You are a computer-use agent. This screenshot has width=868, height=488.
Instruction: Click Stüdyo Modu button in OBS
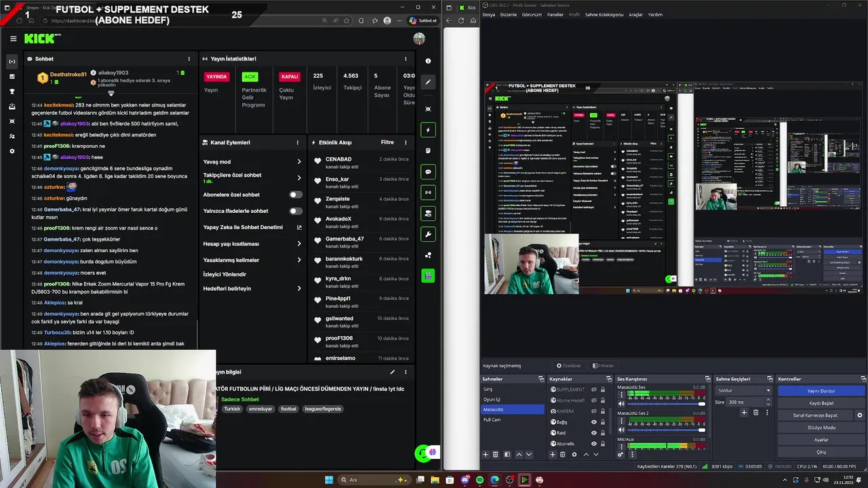tap(821, 428)
